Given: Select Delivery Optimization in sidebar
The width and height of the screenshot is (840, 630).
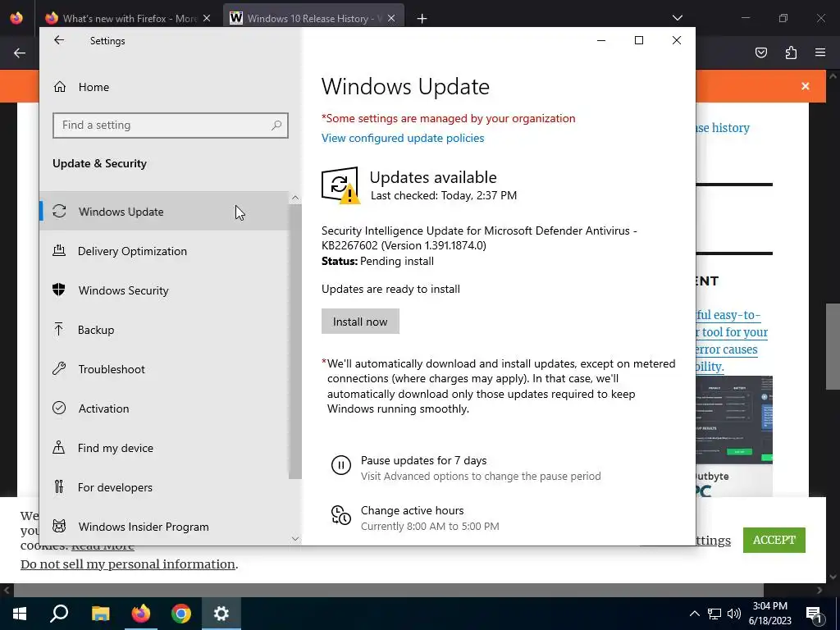Looking at the screenshot, I should click(x=164, y=251).
